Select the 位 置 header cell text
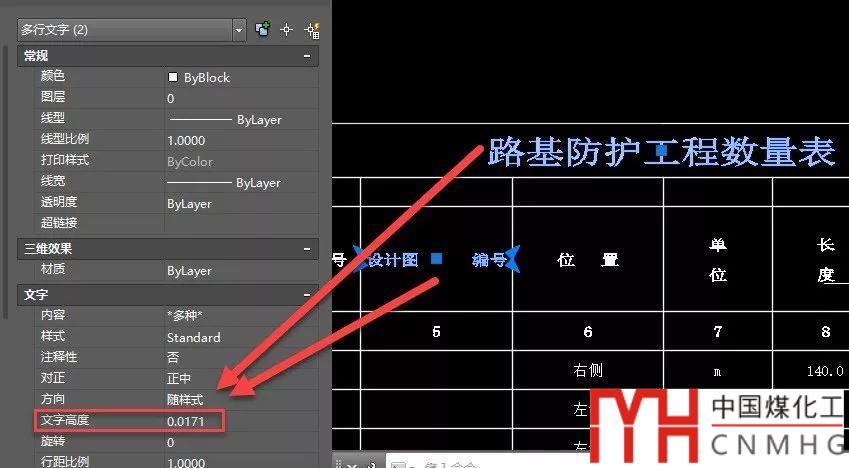 [587, 260]
